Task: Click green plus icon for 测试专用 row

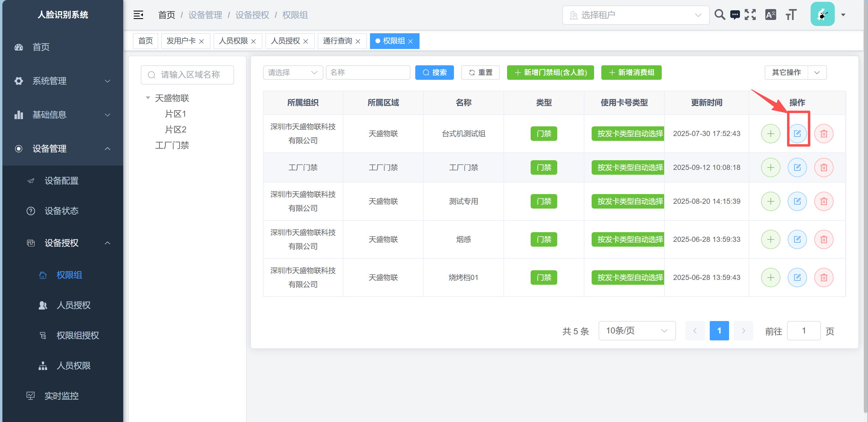Action: click(770, 201)
